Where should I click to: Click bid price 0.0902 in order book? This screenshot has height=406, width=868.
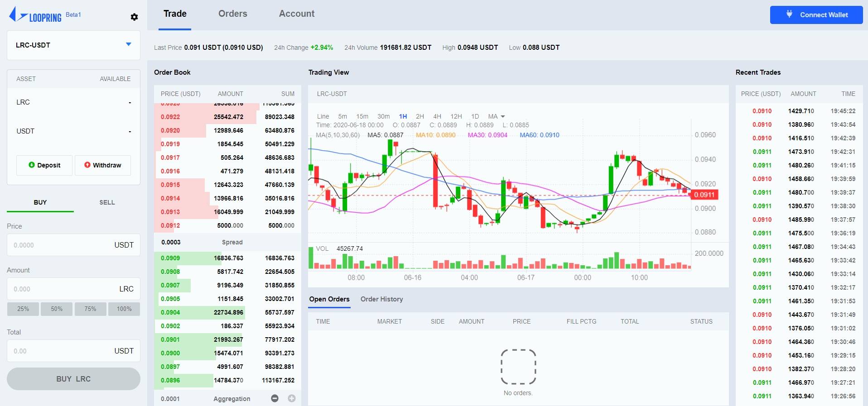(170, 326)
